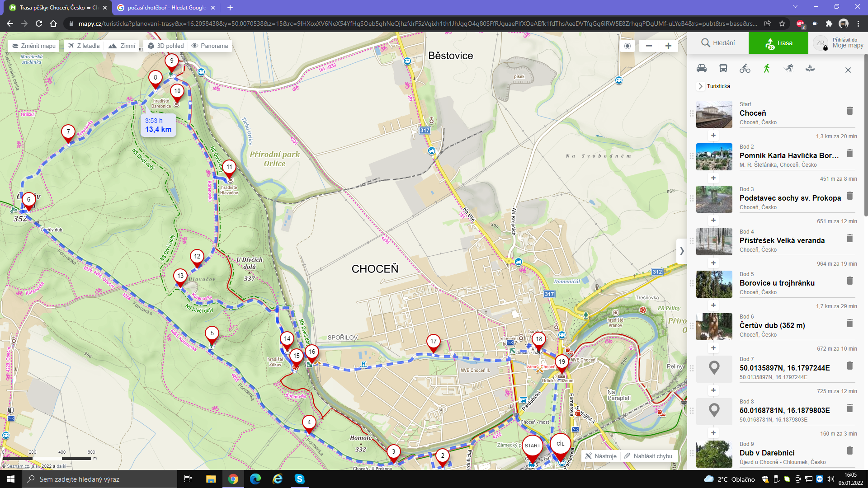
Task: Open Čertův dub waypoint thumbnail
Action: click(x=714, y=327)
